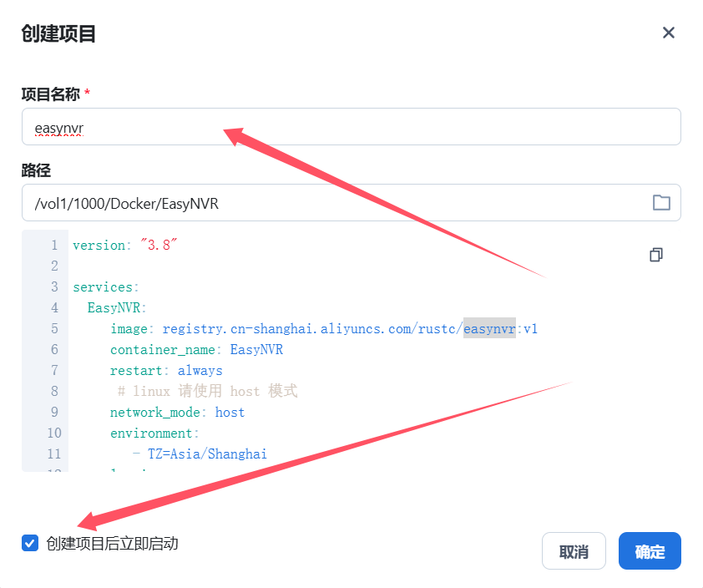Click the 创建项目后立即启动 label text

pyautogui.click(x=112, y=544)
